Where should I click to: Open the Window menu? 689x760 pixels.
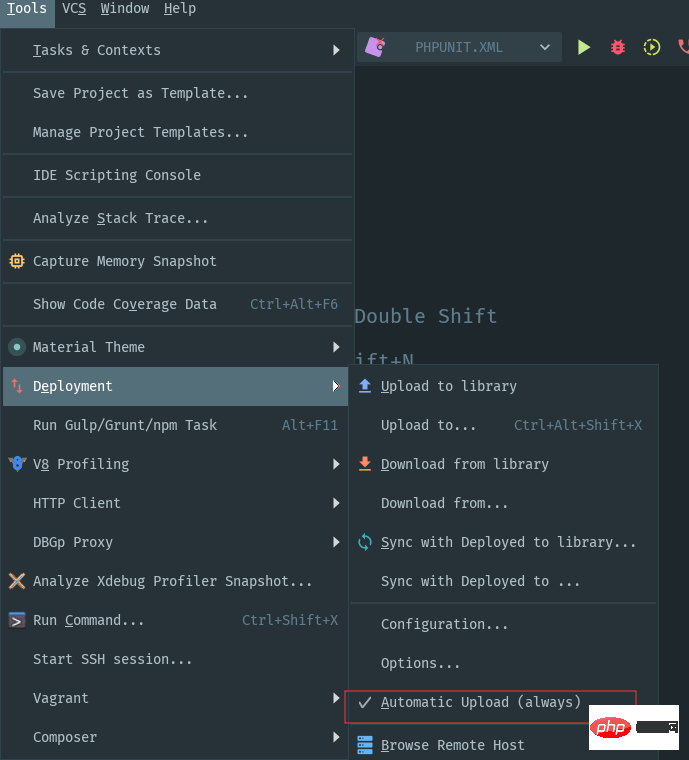pyautogui.click(x=125, y=9)
